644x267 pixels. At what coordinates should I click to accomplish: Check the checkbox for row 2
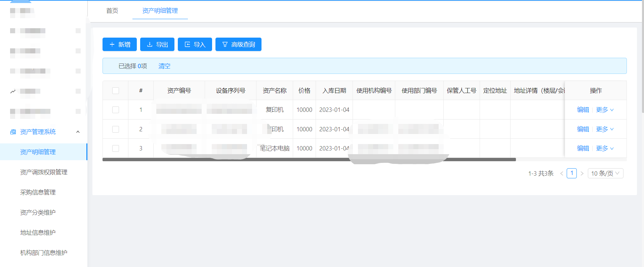click(116, 129)
